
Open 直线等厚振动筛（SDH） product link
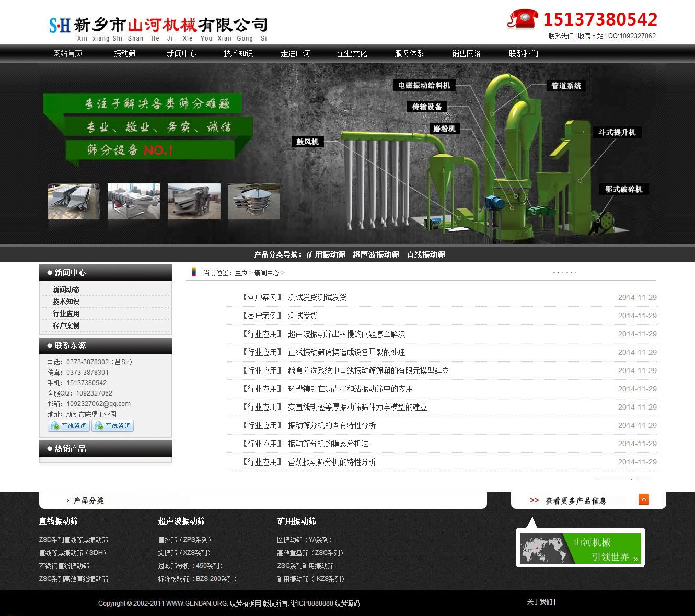74,553
